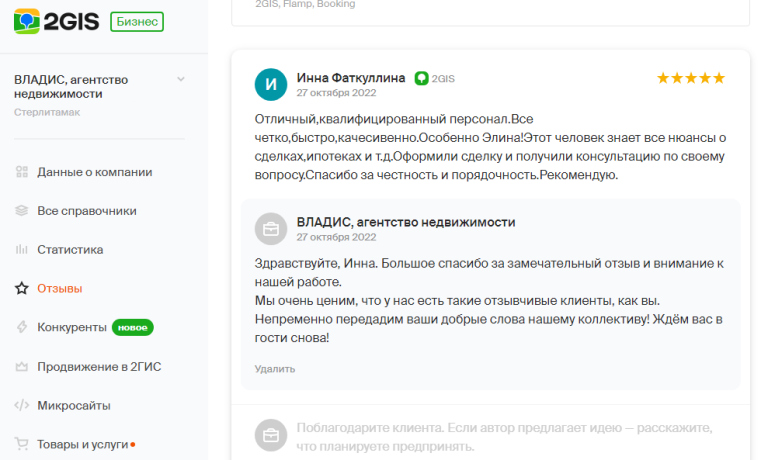
Task: Click the 2GIS, Flamp, Booking text at top
Action: pyautogui.click(x=305, y=4)
